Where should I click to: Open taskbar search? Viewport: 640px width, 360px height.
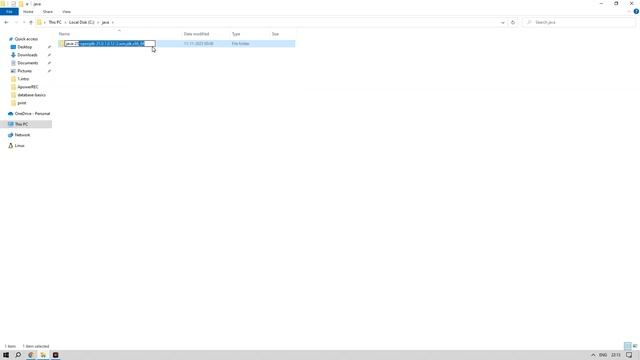tap(18, 355)
